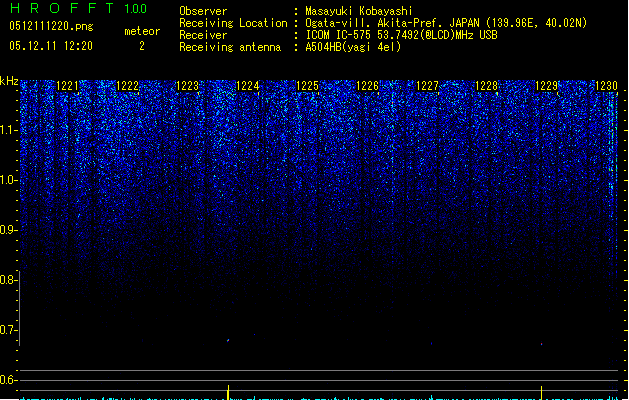Click the date stamp 05.12.11 12:20
Screen dimensions: 629x400
point(51,46)
